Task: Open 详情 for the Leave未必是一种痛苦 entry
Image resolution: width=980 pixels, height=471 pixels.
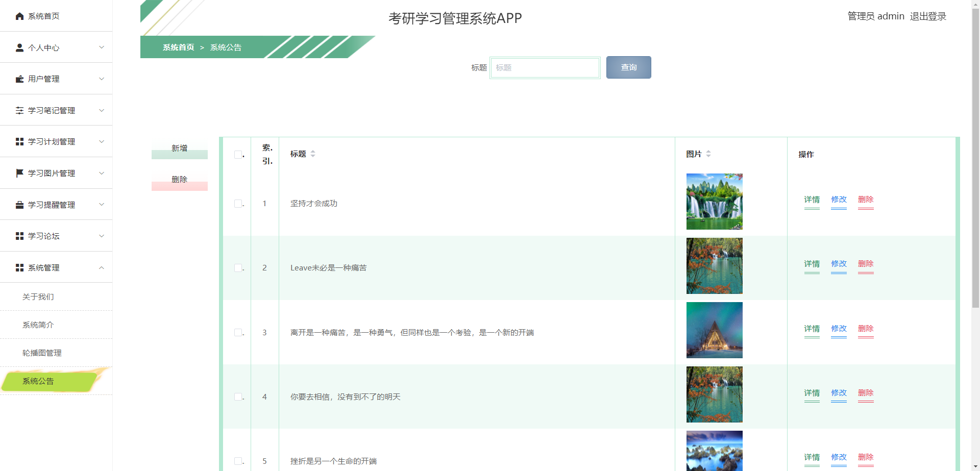Action: (x=812, y=264)
